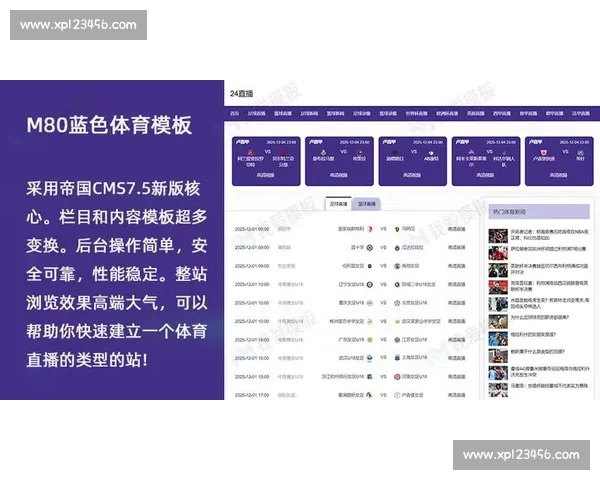The height and width of the screenshot is (480, 600).
Task: Click the 上海女足U18 team logo
Action: pyautogui.click(x=397, y=358)
